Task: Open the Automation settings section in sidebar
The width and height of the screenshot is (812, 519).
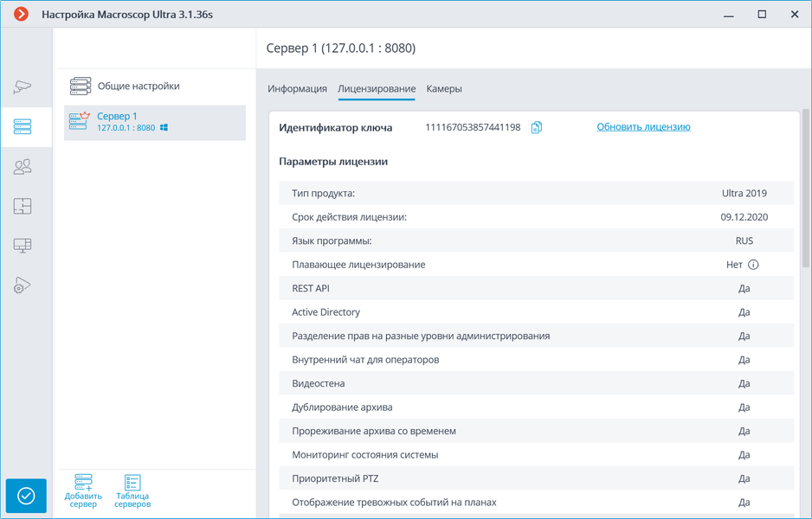Action: coord(23,285)
